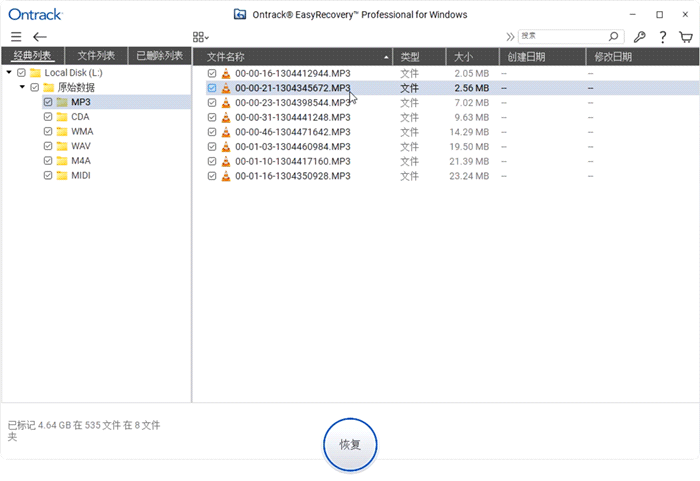Viewport: 700px width, 481px height.
Task: Select the WMA folder icon
Action: 62,131
